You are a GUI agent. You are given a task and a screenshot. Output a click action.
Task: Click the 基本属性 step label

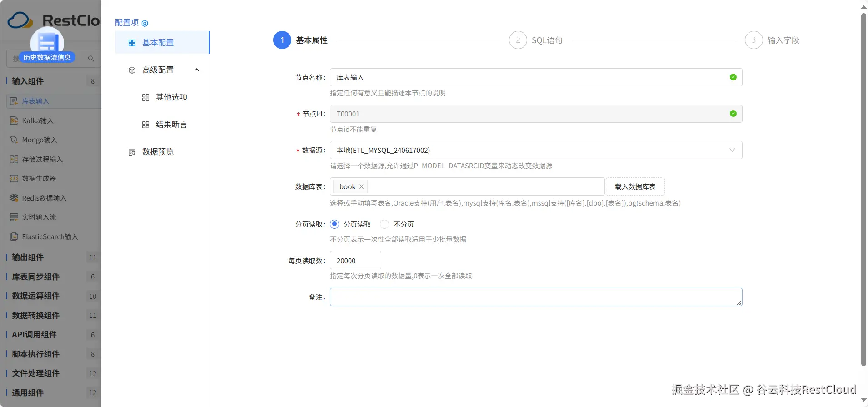tap(312, 40)
